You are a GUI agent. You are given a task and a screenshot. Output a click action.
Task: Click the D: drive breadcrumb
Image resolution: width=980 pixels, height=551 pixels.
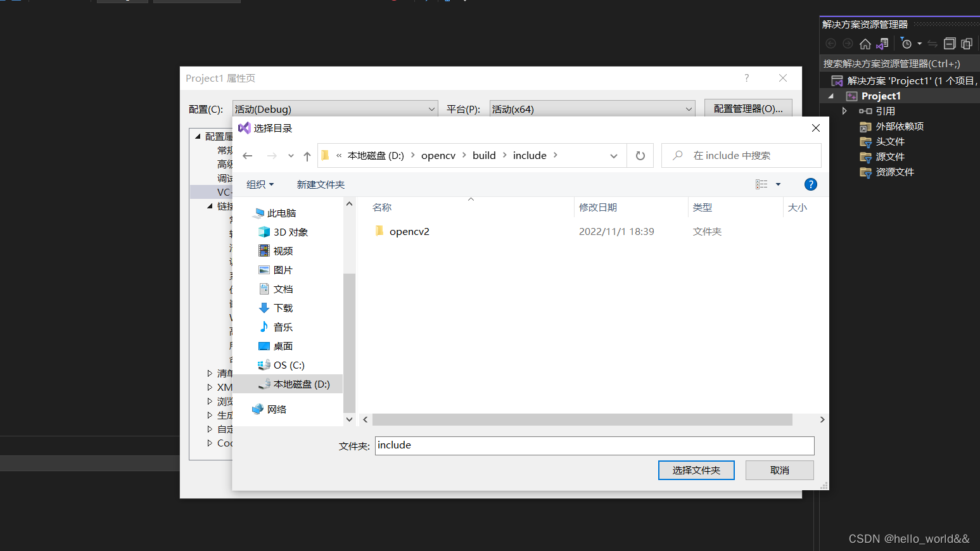(x=376, y=156)
